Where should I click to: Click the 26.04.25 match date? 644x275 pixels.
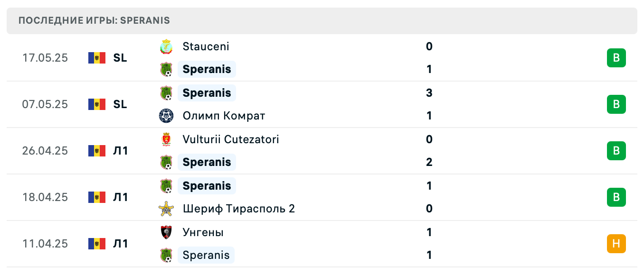(x=45, y=151)
